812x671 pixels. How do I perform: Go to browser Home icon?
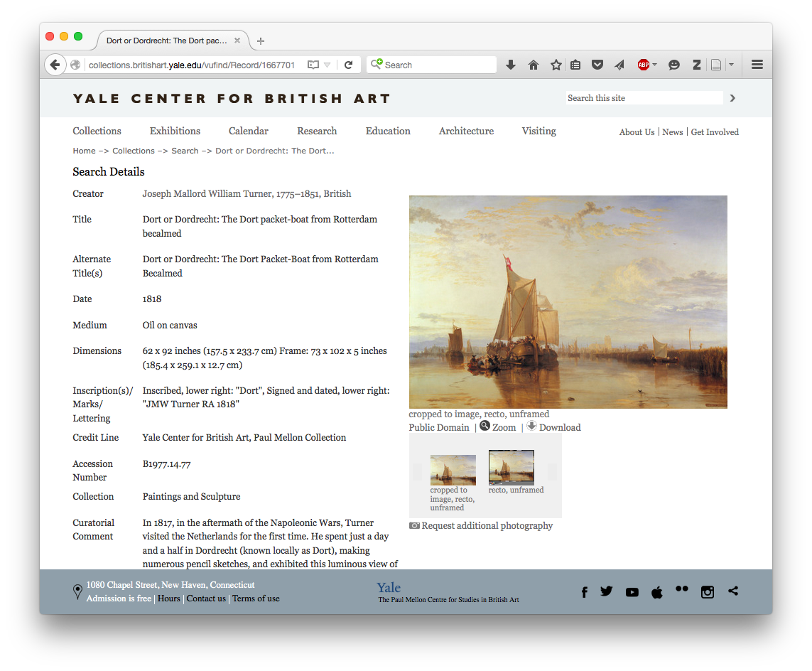point(534,65)
